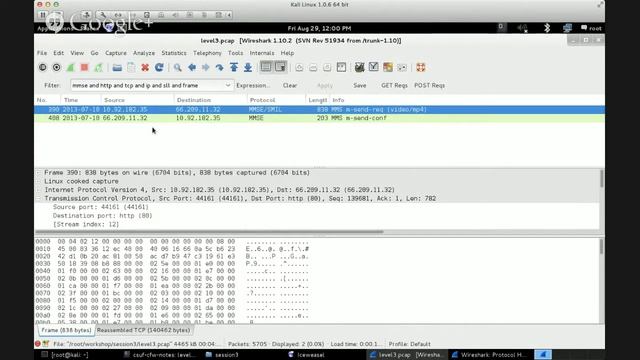640x360 pixels.
Task: Open the Statistics menu
Action: coord(173,53)
